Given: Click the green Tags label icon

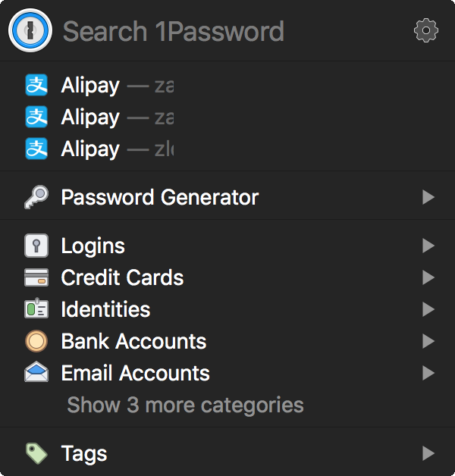Looking at the screenshot, I should point(36,453).
